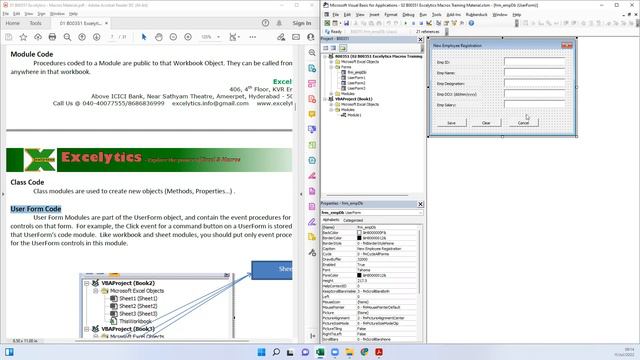Click the ForeColor black color swatch
Image resolution: width=640 pixels, height=360 pixels.
pos(359,276)
